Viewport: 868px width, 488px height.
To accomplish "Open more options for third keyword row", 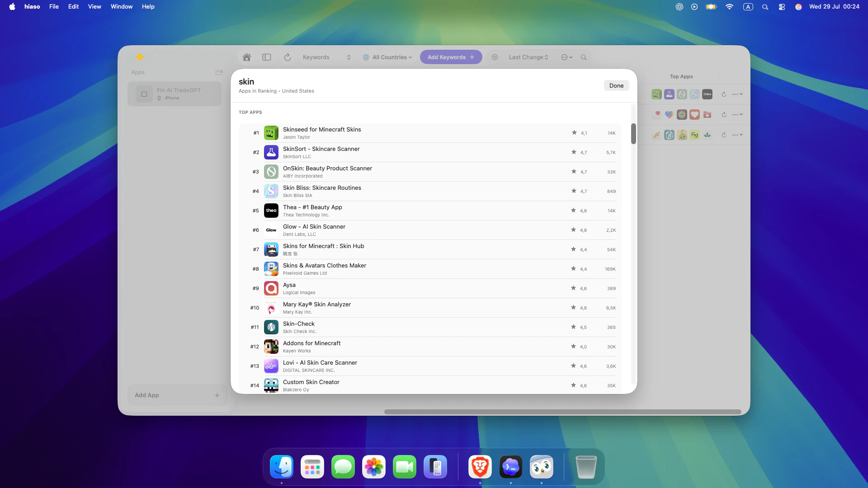I will (737, 135).
